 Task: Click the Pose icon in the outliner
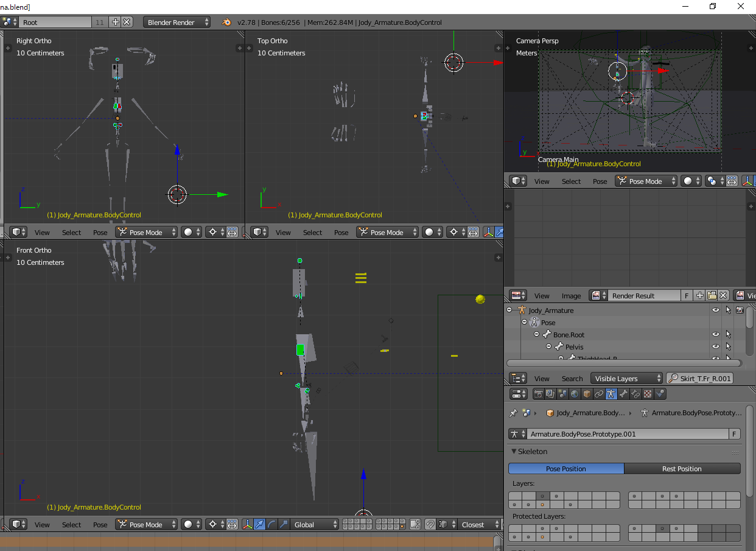534,322
